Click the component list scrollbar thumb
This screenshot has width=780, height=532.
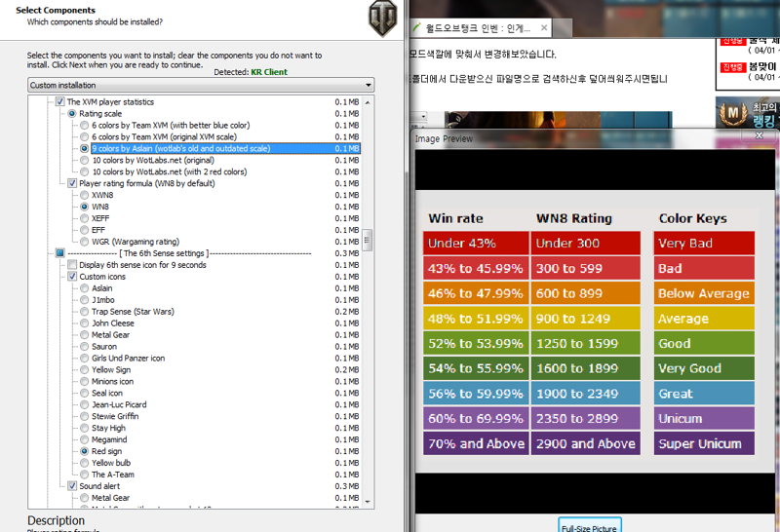tap(368, 240)
